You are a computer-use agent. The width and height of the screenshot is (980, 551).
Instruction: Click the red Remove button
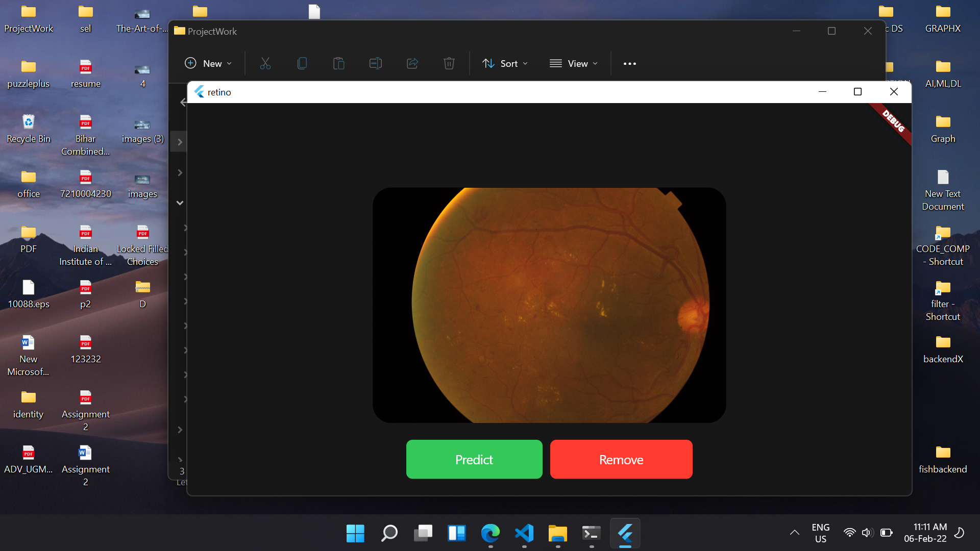click(621, 459)
